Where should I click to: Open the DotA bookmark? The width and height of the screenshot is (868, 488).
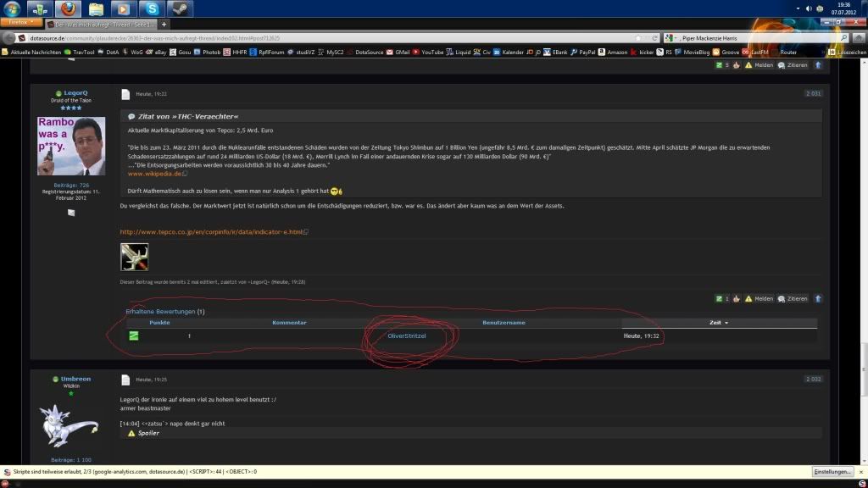(x=108, y=52)
